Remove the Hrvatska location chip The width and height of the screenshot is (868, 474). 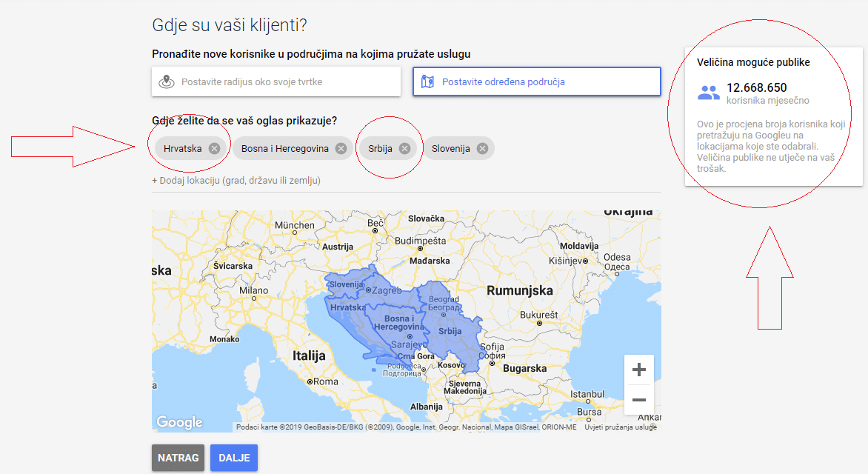(214, 148)
